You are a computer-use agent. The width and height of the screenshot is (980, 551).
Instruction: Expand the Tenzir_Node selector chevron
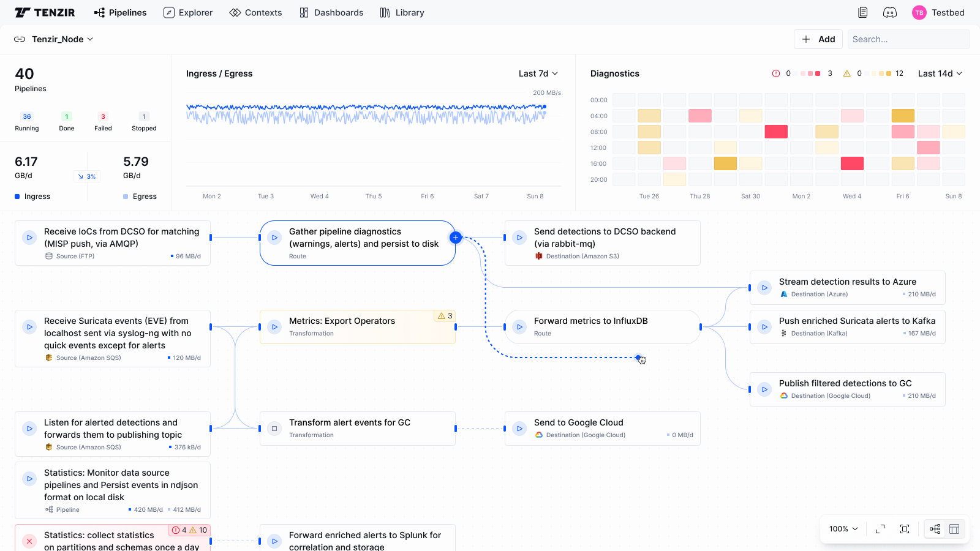(91, 39)
